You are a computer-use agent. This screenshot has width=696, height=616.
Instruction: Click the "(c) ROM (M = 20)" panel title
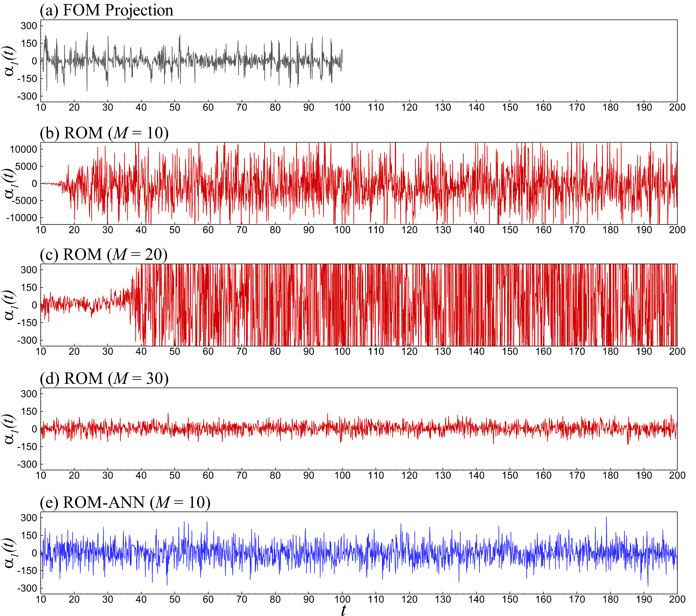[x=104, y=254]
